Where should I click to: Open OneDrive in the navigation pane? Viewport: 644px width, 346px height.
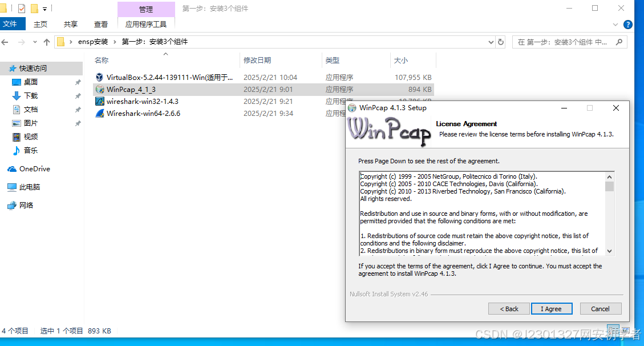(x=34, y=169)
